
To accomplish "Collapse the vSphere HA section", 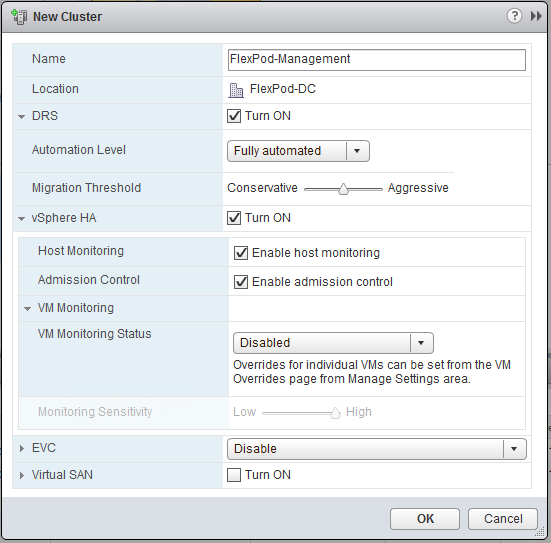I will pyautogui.click(x=21, y=219).
